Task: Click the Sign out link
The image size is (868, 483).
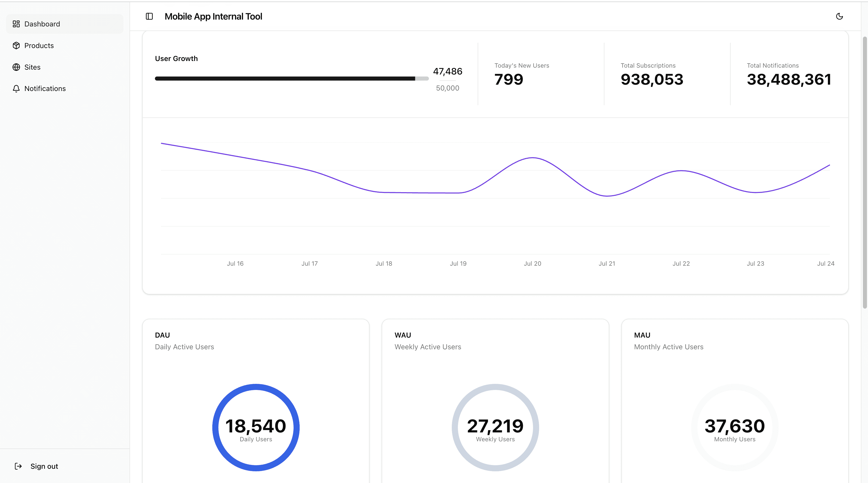Action: pyautogui.click(x=44, y=466)
